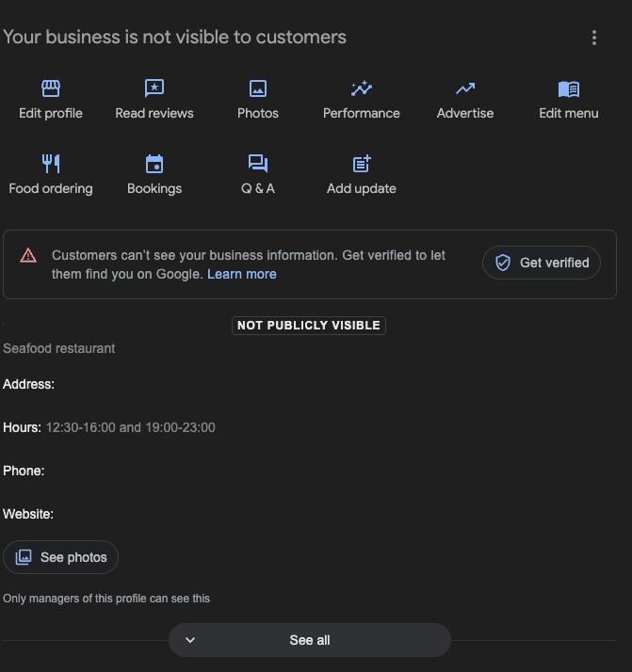632x672 pixels.
Task: Open Performance sparkline icon
Action: coord(362,88)
